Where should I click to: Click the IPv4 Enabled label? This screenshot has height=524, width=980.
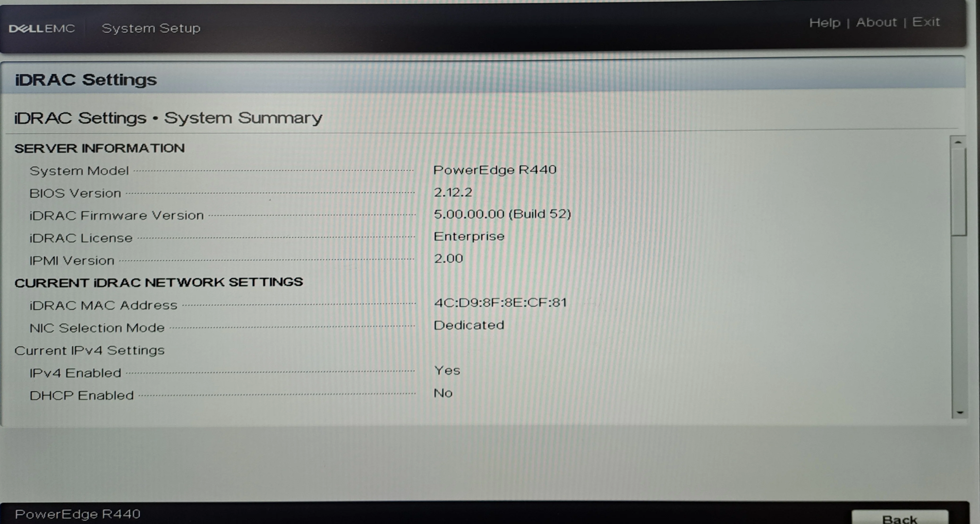click(x=75, y=373)
